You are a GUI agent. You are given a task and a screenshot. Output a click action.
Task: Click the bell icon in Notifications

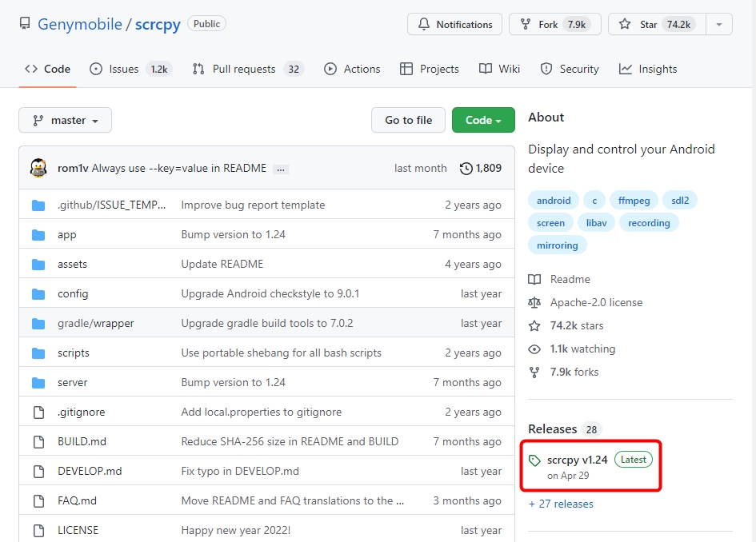click(x=424, y=24)
